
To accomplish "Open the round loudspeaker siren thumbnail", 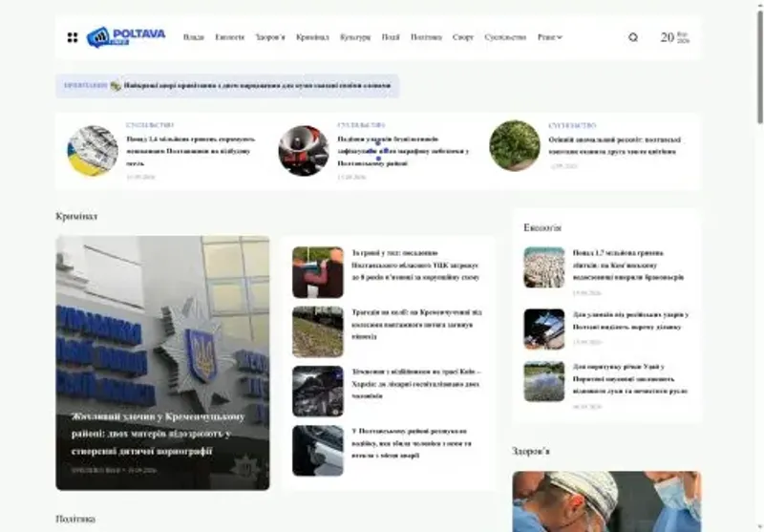I will pyautogui.click(x=304, y=151).
